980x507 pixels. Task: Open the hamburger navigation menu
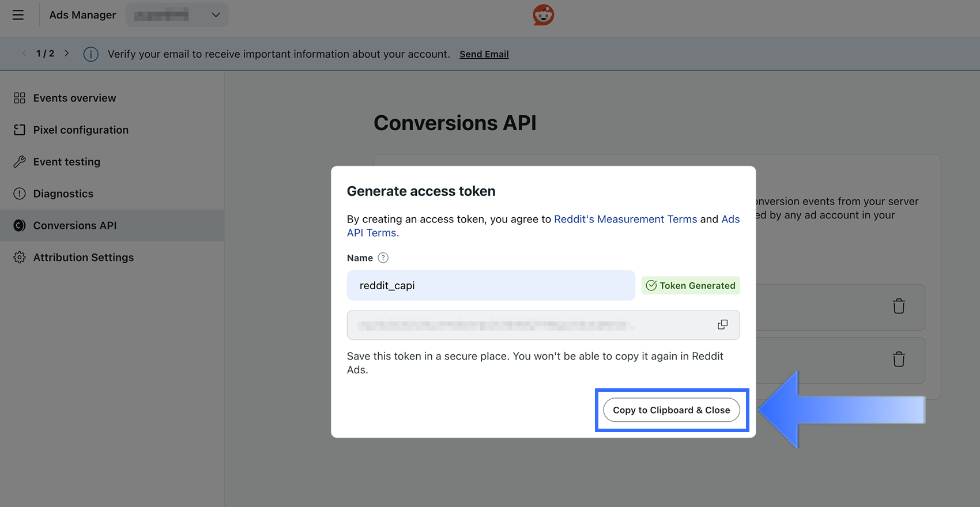point(18,15)
